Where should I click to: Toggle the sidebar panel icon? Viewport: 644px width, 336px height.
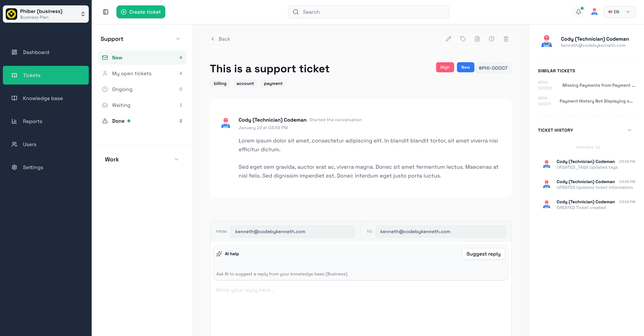105,12
